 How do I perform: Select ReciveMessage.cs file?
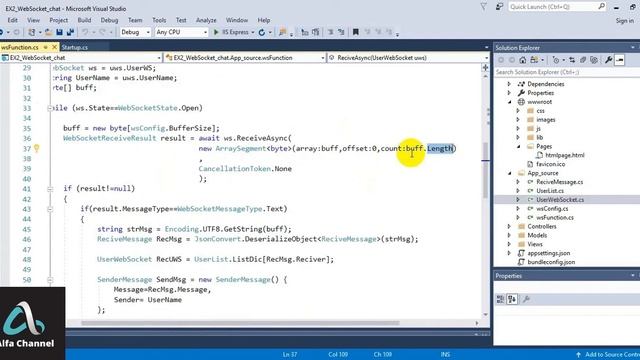560,182
